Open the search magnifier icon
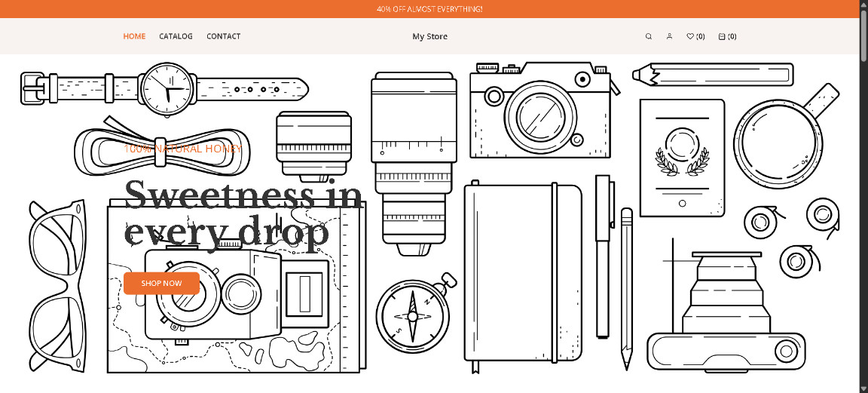Screen dimensions: 868x393 coord(649,36)
